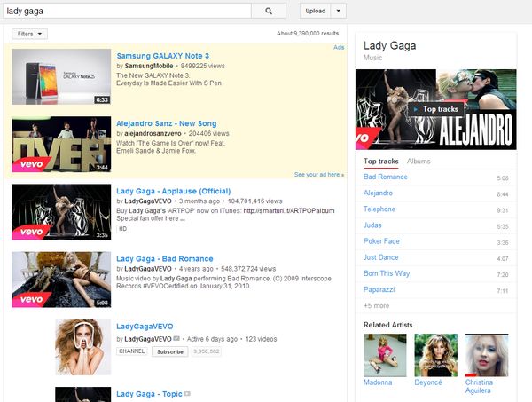This screenshot has width=532, height=402.
Task: Open Lady Gaga - Applause (Official) title
Action: (x=174, y=191)
